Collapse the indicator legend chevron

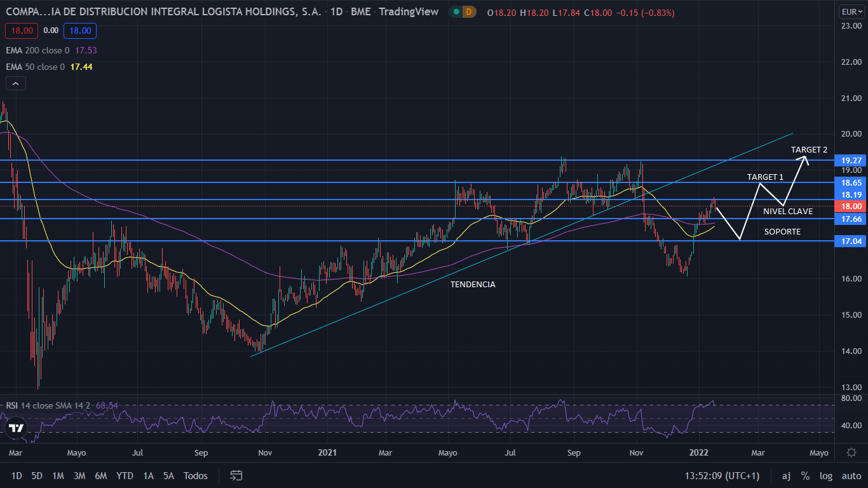(15, 83)
